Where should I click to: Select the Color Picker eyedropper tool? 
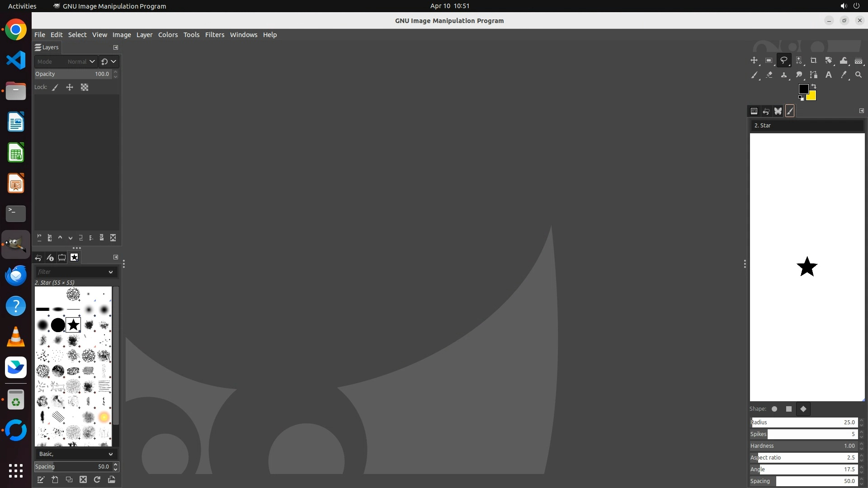tap(844, 75)
